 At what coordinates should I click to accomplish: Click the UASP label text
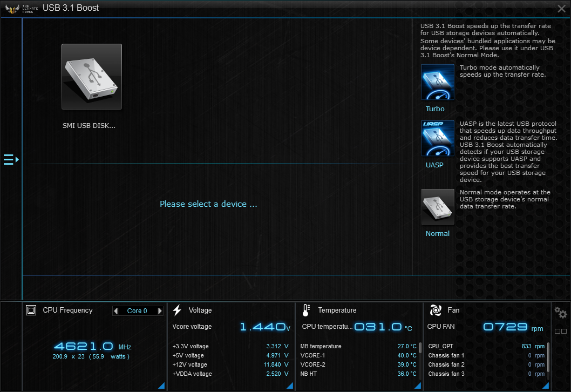(434, 165)
